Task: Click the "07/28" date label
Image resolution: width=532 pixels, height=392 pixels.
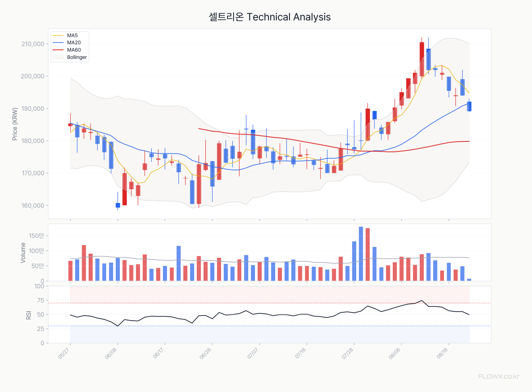Action: point(347,353)
